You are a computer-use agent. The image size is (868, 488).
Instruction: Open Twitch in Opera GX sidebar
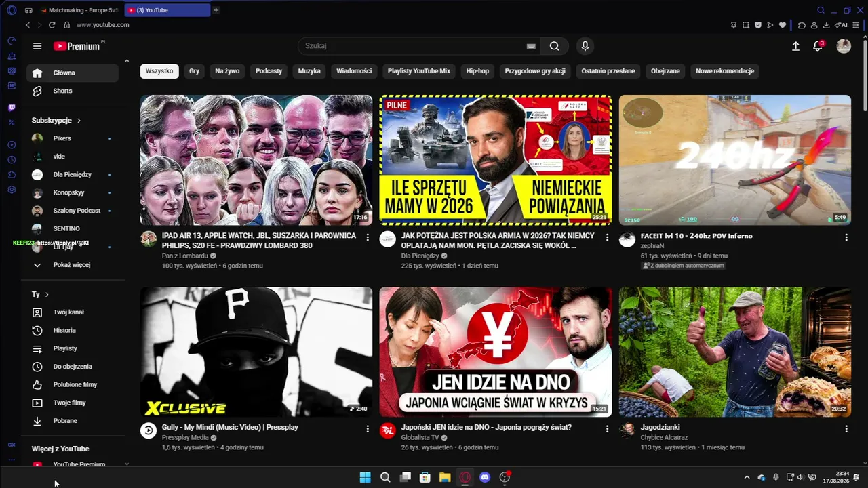[12, 108]
